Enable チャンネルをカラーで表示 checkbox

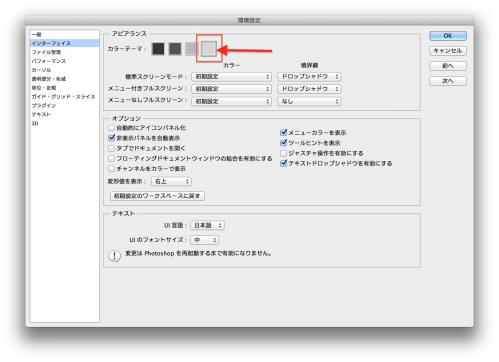coord(112,169)
